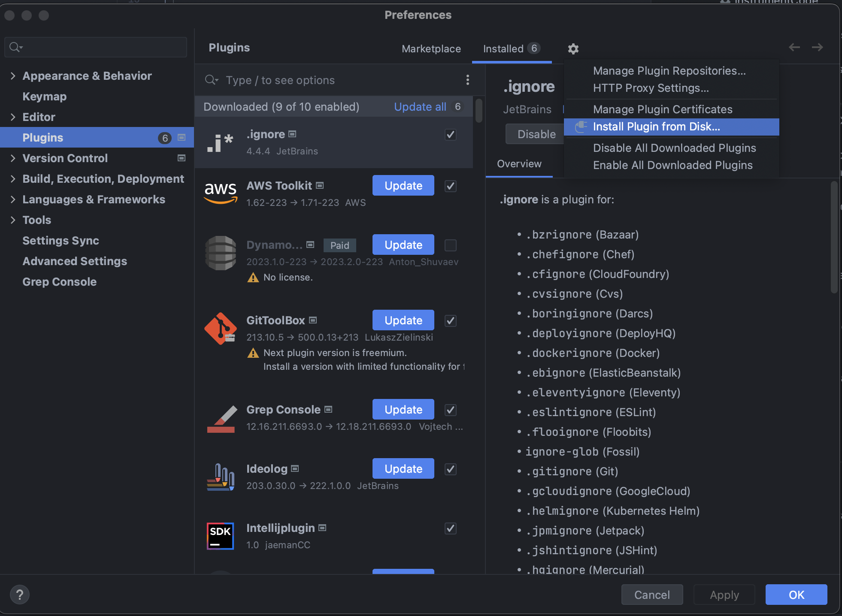Open the plugin list three-dot options menu

click(467, 80)
